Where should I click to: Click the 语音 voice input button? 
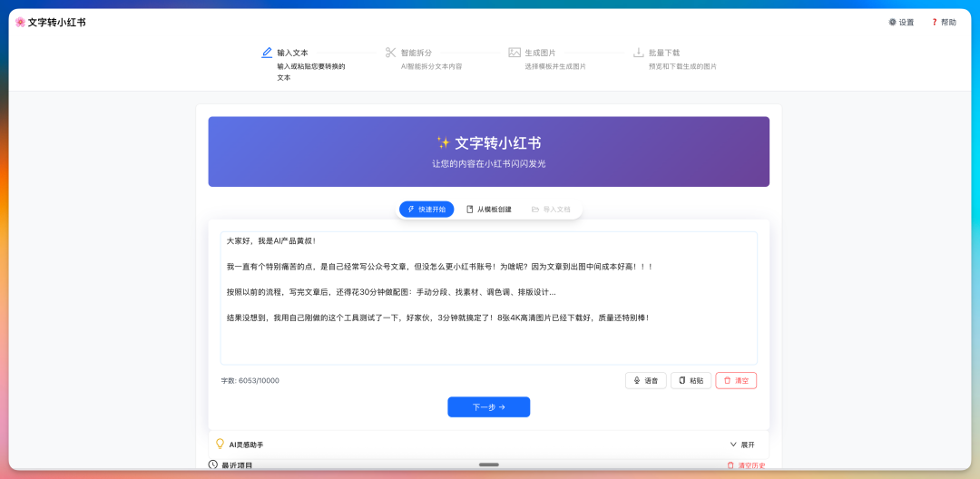point(646,380)
